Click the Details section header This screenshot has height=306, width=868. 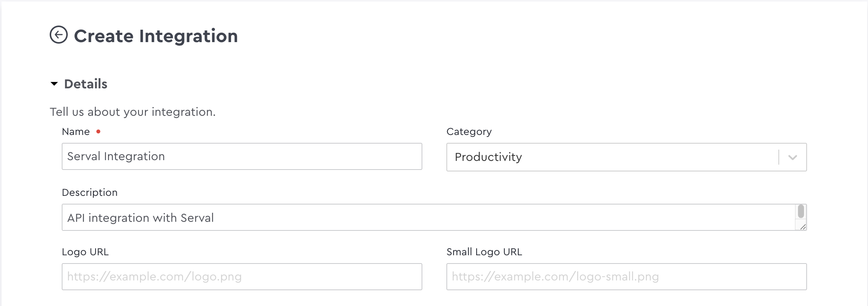click(85, 83)
